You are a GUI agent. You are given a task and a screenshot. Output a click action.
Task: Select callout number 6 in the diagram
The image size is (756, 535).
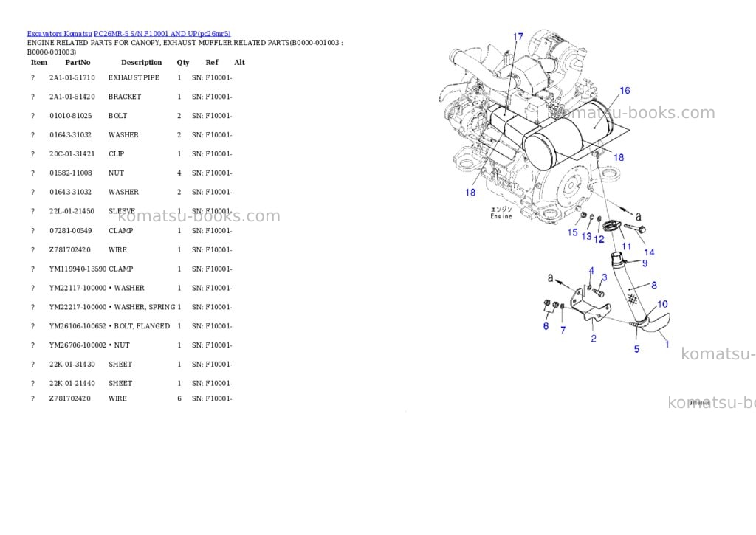[x=546, y=326]
